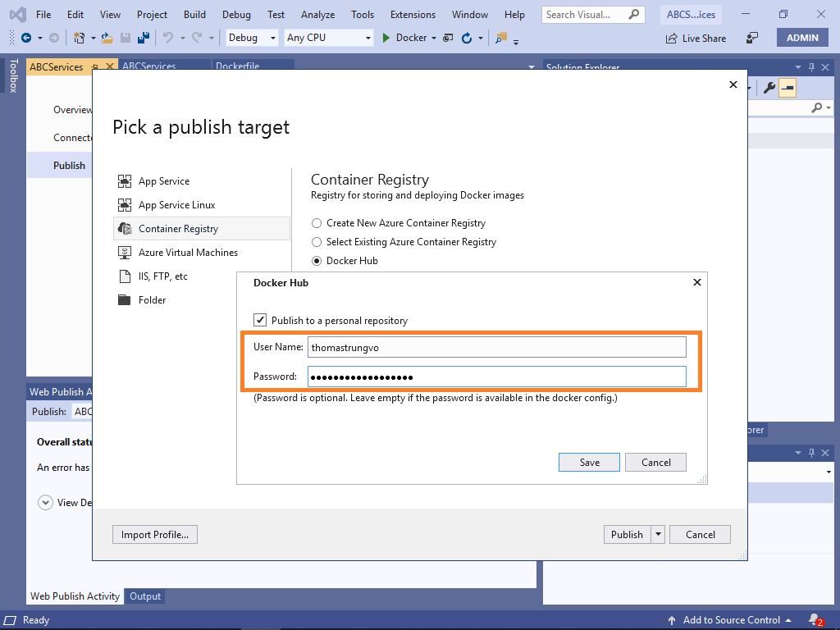
Task: Click the Password input field
Action: pos(496,377)
